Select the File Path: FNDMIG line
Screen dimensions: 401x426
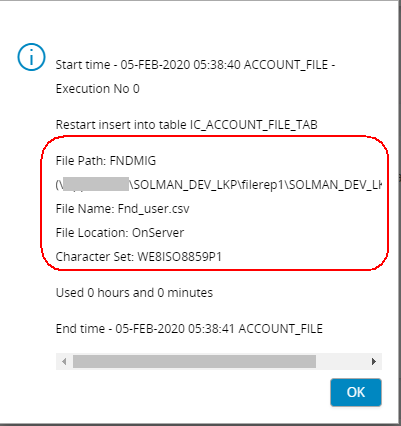pyautogui.click(x=106, y=161)
